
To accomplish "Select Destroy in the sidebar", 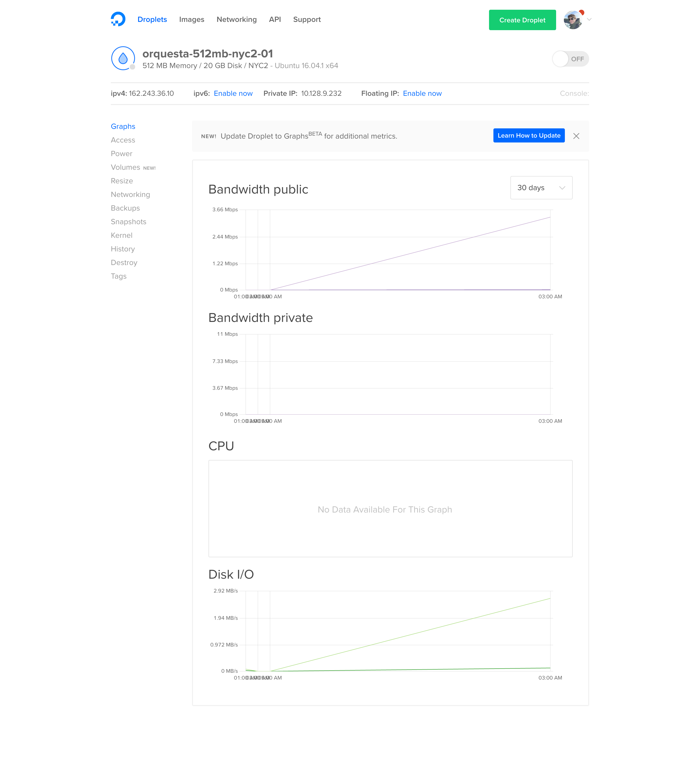I will coord(124,263).
